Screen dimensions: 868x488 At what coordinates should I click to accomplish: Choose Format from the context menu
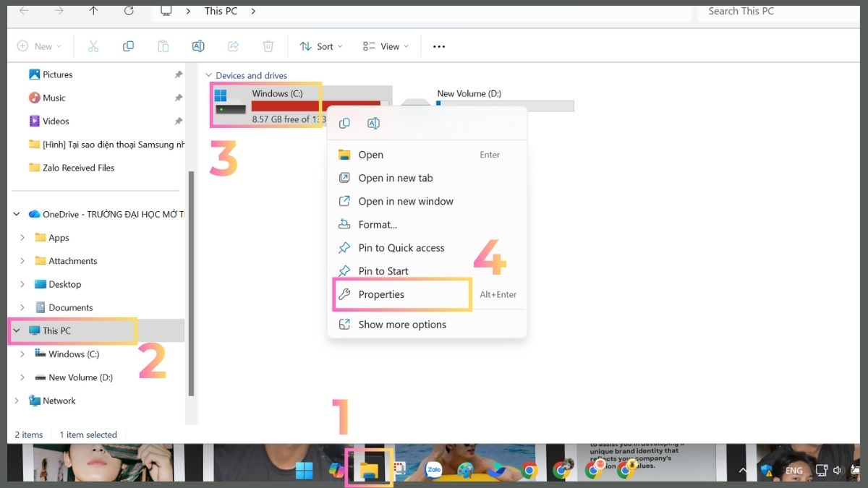click(376, 224)
